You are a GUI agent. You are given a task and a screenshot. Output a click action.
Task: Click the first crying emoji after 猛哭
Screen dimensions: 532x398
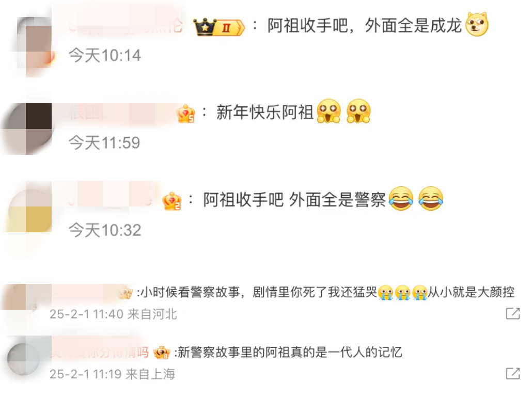[x=385, y=293]
